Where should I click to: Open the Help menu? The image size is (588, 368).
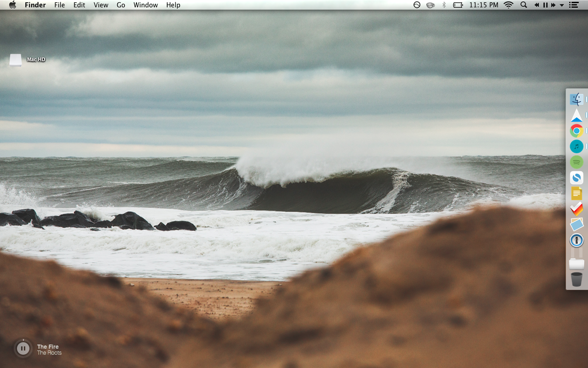point(173,5)
